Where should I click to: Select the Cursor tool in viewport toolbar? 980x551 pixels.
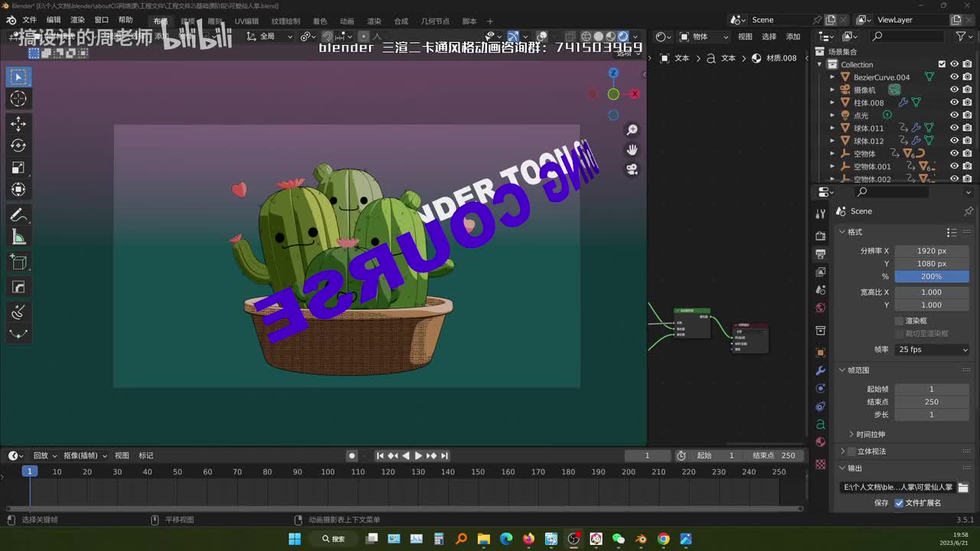tap(18, 99)
